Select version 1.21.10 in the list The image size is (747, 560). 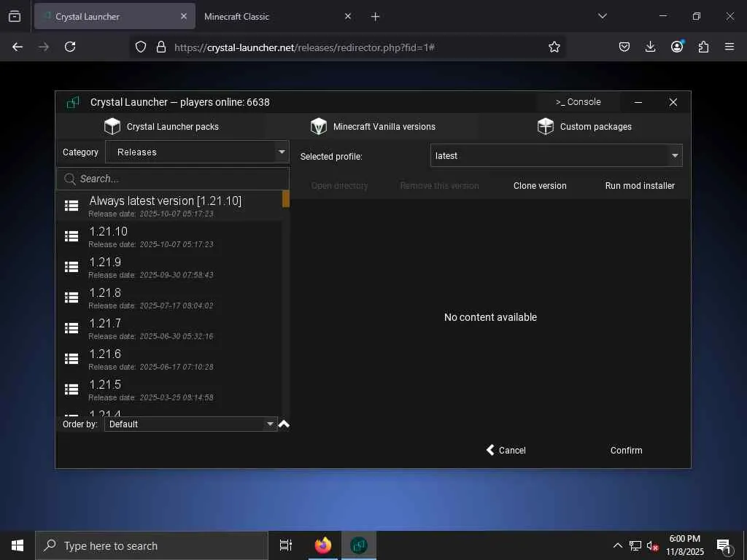tap(169, 237)
